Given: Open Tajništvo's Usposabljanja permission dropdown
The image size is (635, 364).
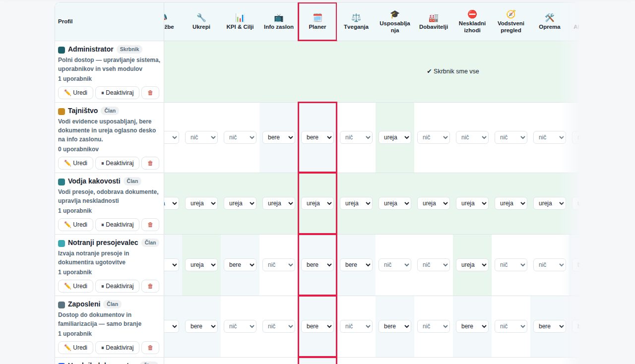Looking at the screenshot, I should [395, 137].
